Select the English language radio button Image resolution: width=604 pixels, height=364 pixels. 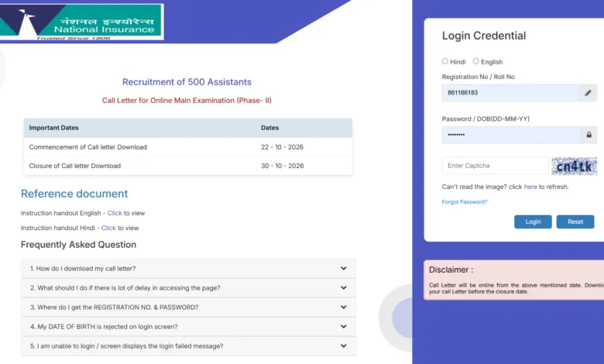click(475, 61)
